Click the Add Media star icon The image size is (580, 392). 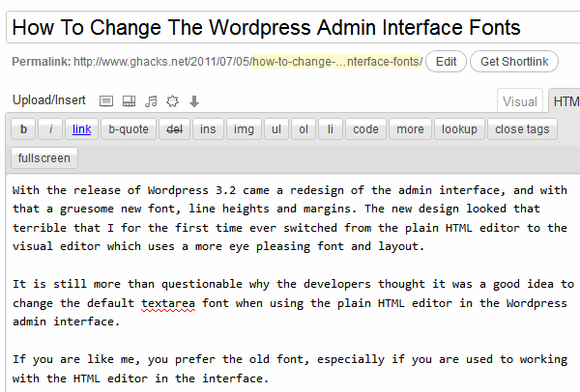pyautogui.click(x=172, y=100)
